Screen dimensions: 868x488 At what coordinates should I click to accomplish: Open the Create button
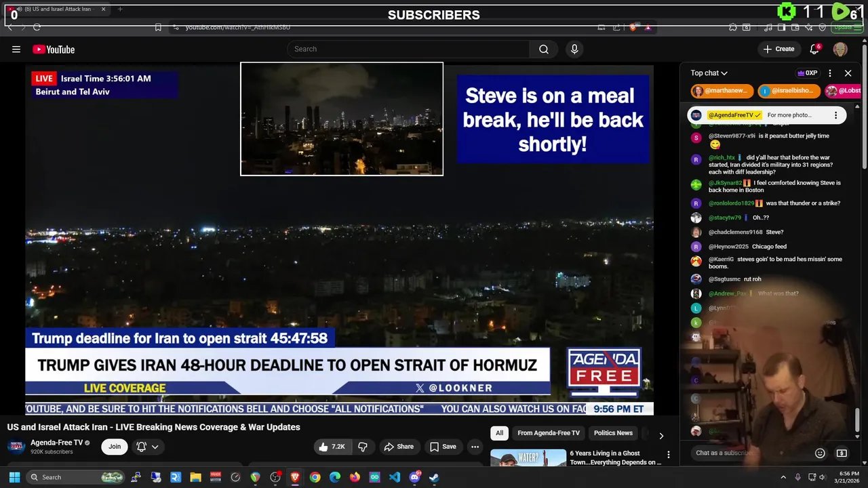point(778,49)
